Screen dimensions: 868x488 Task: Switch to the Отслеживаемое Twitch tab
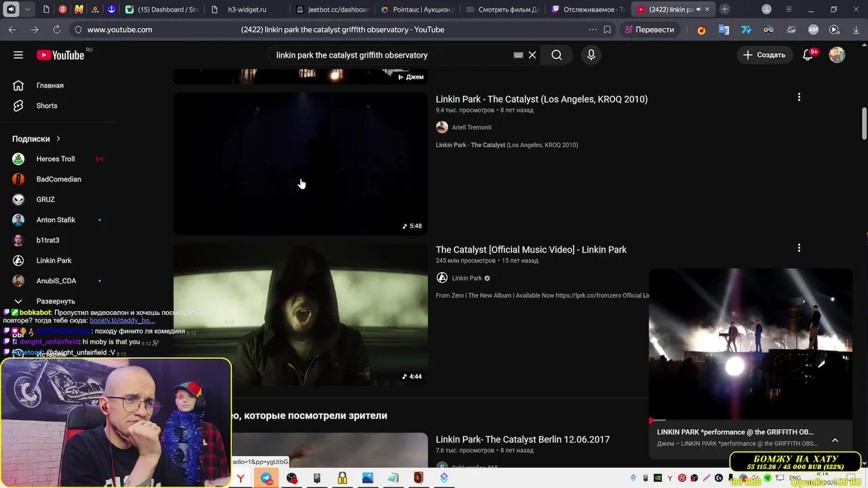(587, 9)
